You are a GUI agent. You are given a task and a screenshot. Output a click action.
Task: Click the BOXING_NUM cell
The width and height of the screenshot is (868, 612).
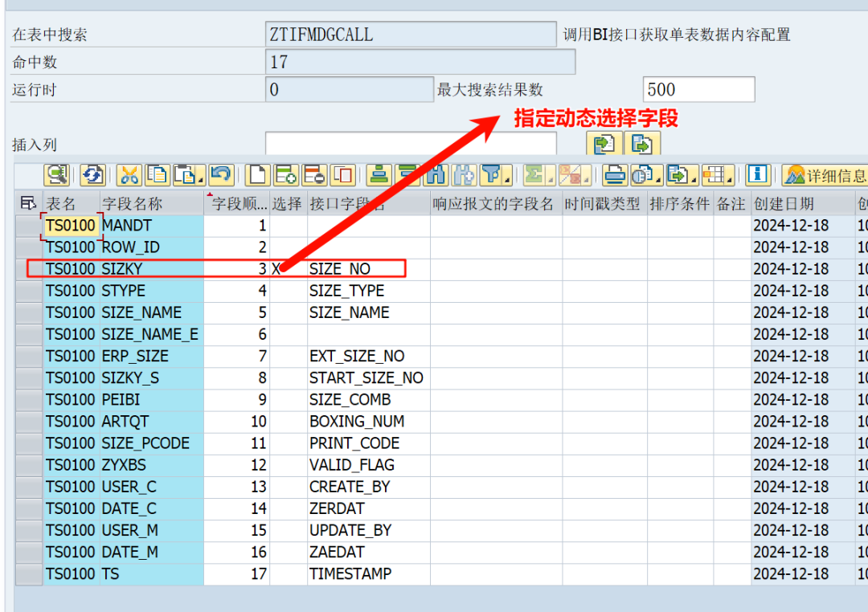(368, 422)
